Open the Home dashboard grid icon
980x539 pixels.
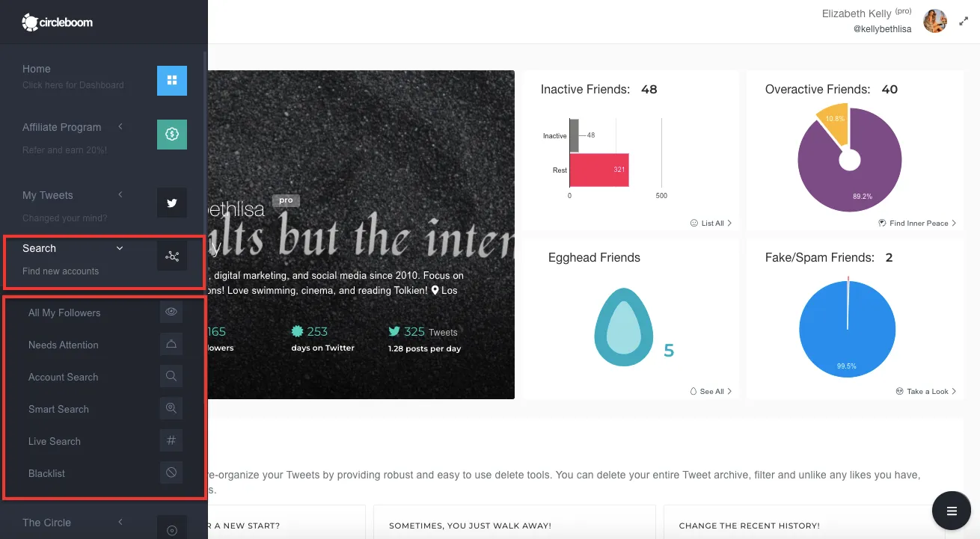pyautogui.click(x=172, y=81)
